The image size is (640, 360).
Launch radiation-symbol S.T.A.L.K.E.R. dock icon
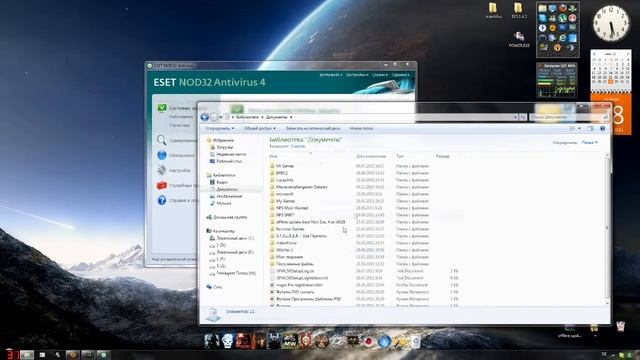pyautogui.click(x=321, y=341)
